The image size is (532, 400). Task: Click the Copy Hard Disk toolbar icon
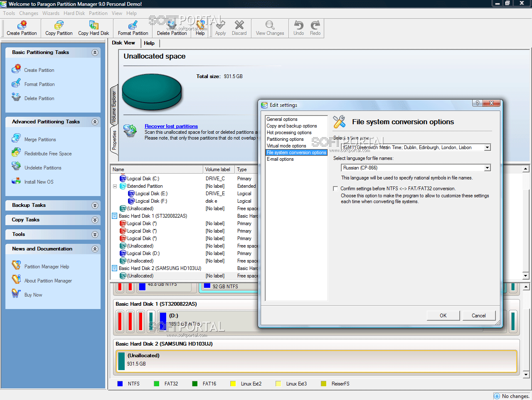point(94,25)
